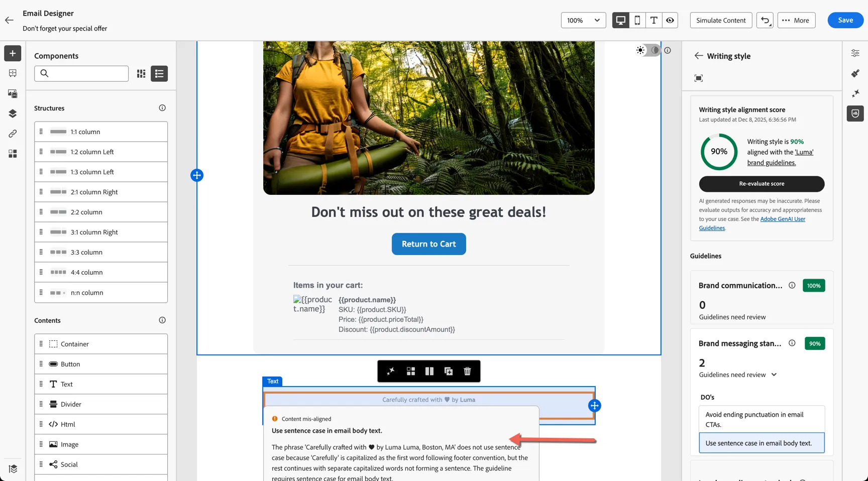This screenshot has height=481, width=868.
Task: Click in the components search field
Action: 81,74
